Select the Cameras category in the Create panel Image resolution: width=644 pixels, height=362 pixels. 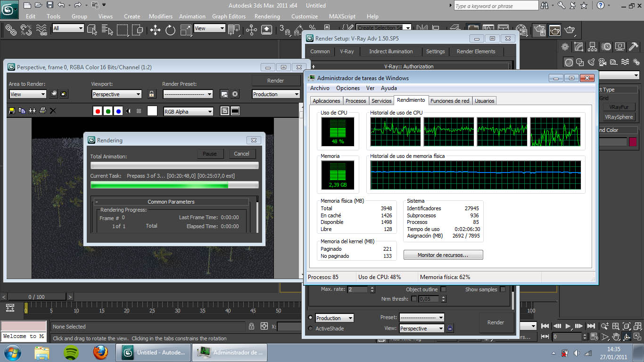coord(603,62)
